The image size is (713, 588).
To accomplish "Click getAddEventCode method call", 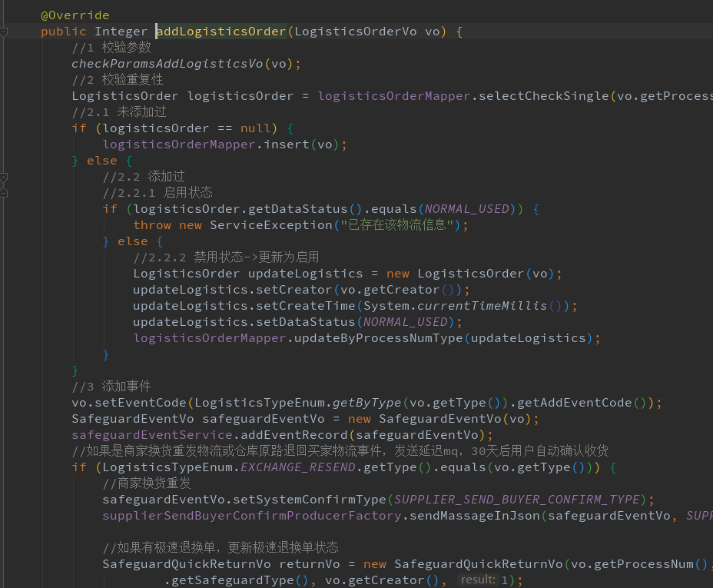I will 574,403.
